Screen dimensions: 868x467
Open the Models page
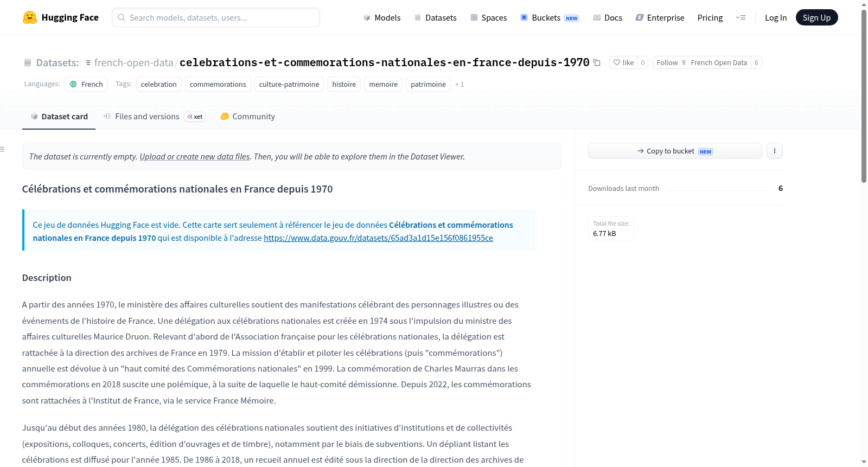[x=382, y=17]
